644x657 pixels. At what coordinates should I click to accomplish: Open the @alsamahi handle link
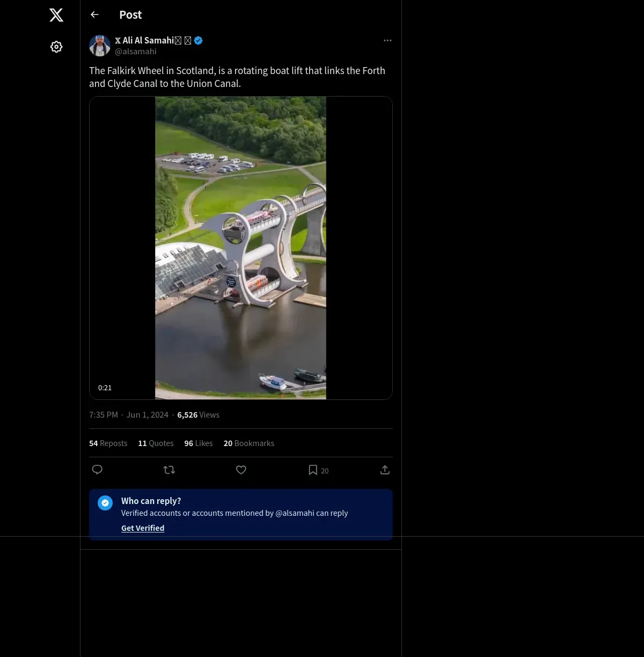tap(136, 52)
